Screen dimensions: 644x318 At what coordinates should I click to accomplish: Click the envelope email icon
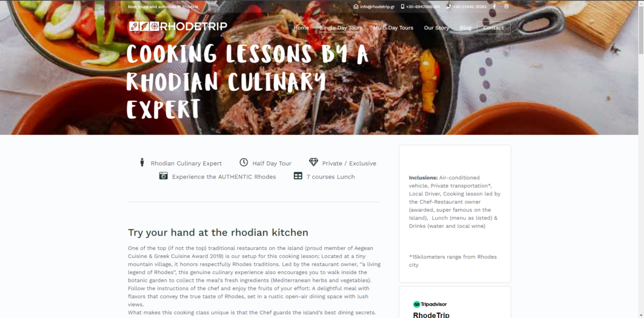(x=356, y=7)
